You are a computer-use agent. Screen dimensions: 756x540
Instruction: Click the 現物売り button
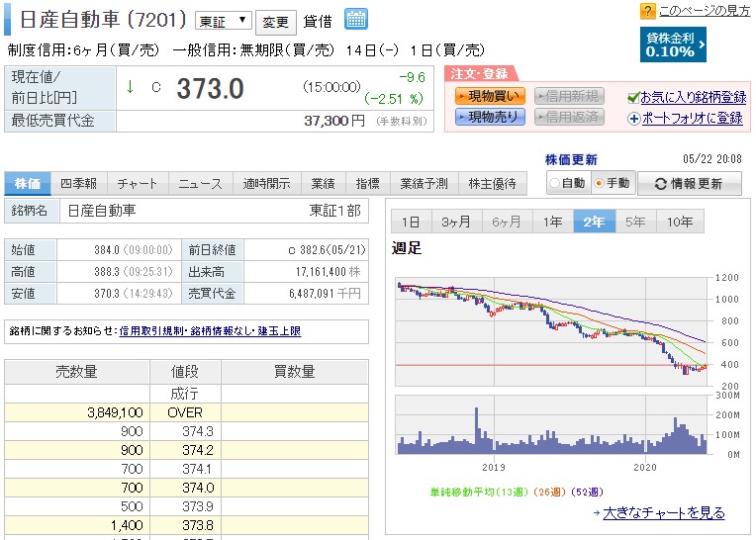pyautogui.click(x=490, y=117)
